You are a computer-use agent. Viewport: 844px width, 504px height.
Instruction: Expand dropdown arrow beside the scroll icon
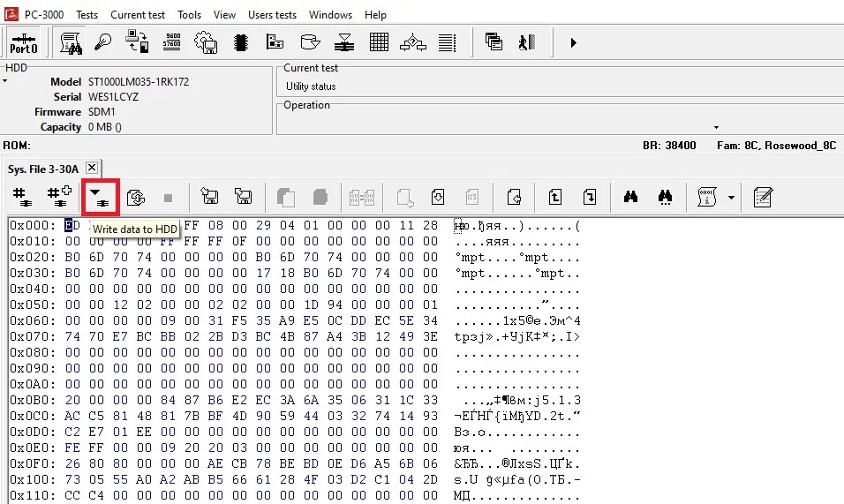[x=731, y=197]
